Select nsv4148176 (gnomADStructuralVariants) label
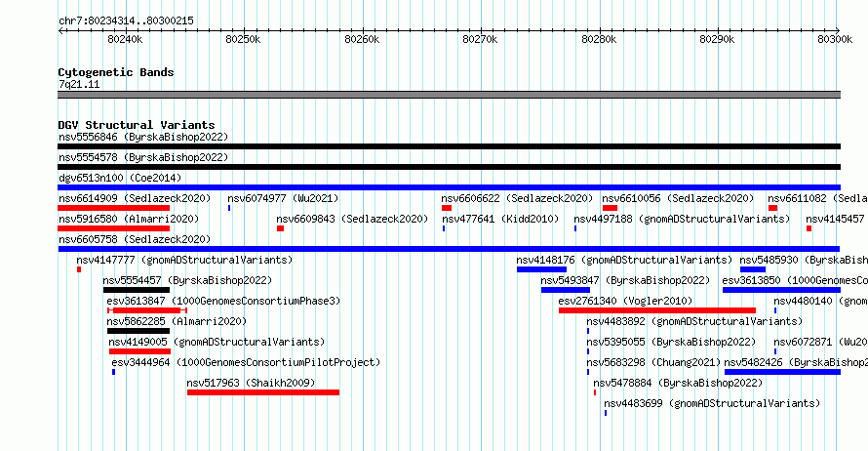Image resolution: width=868 pixels, height=451 pixels. [x=624, y=260]
